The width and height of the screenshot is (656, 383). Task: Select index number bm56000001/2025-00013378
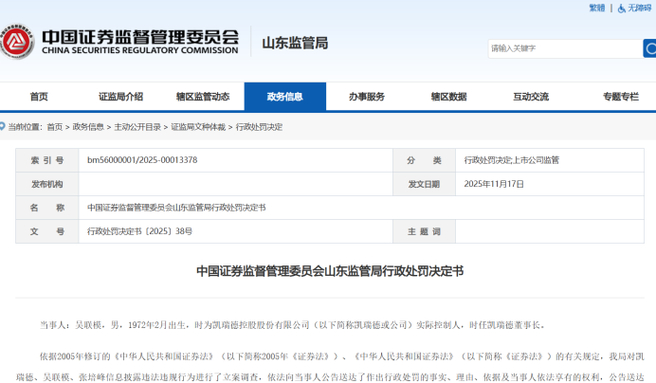pyautogui.click(x=142, y=160)
